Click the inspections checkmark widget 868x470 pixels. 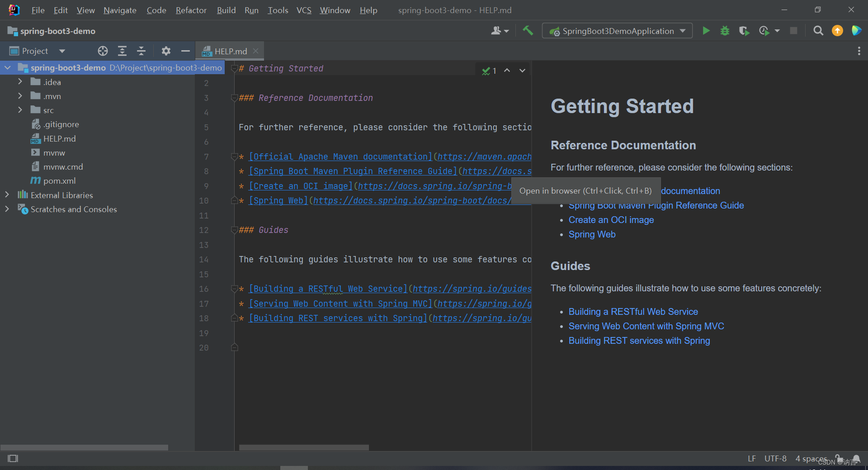489,71
